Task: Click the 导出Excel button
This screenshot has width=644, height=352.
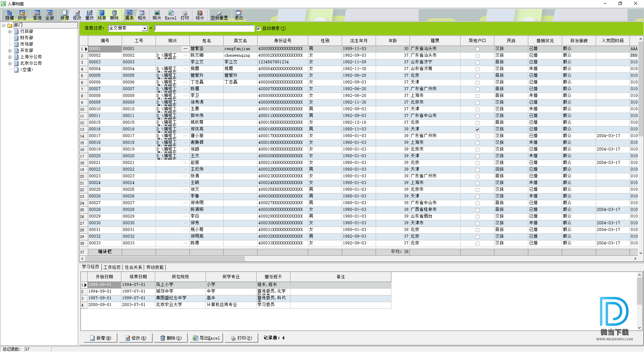Action: 206,338
